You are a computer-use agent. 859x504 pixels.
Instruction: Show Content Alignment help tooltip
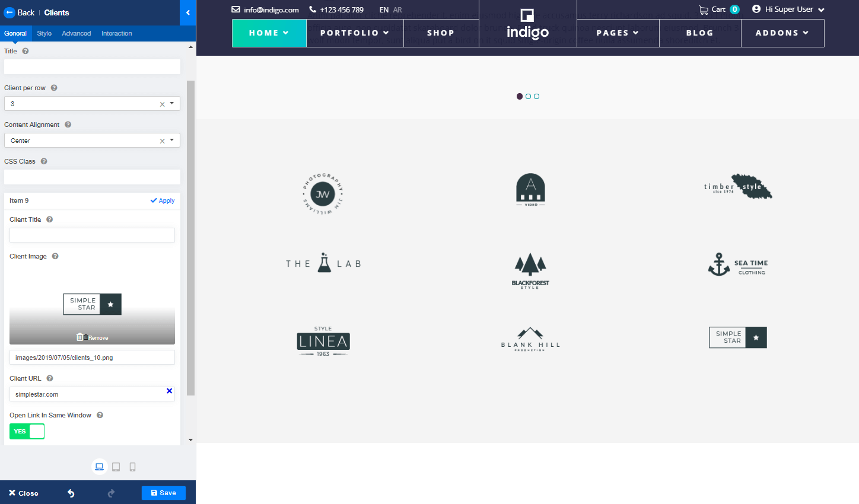[68, 125]
